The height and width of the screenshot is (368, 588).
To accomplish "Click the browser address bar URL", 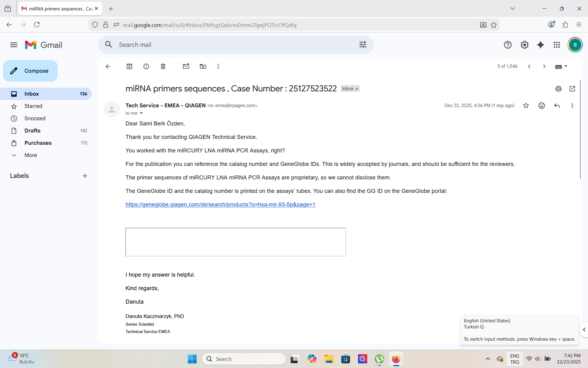I will click(209, 25).
